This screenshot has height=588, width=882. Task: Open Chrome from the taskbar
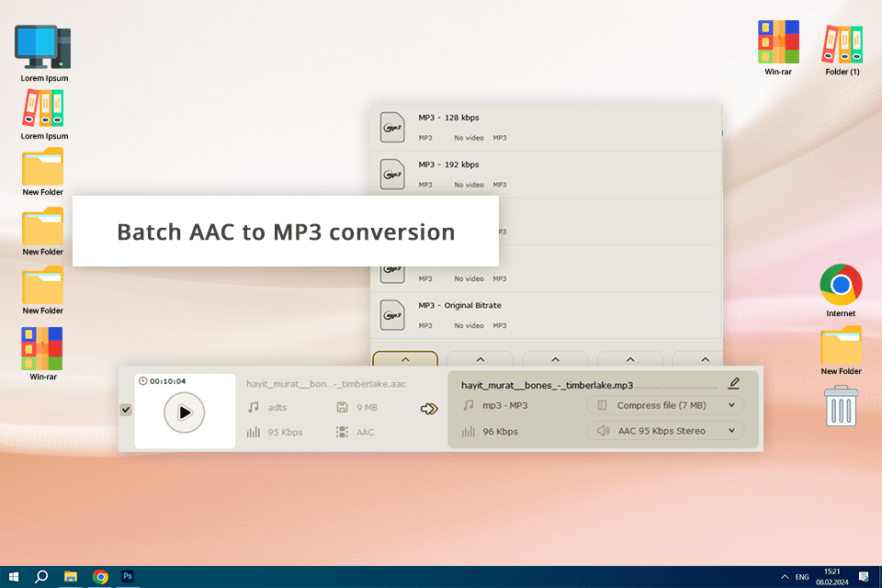point(100,577)
